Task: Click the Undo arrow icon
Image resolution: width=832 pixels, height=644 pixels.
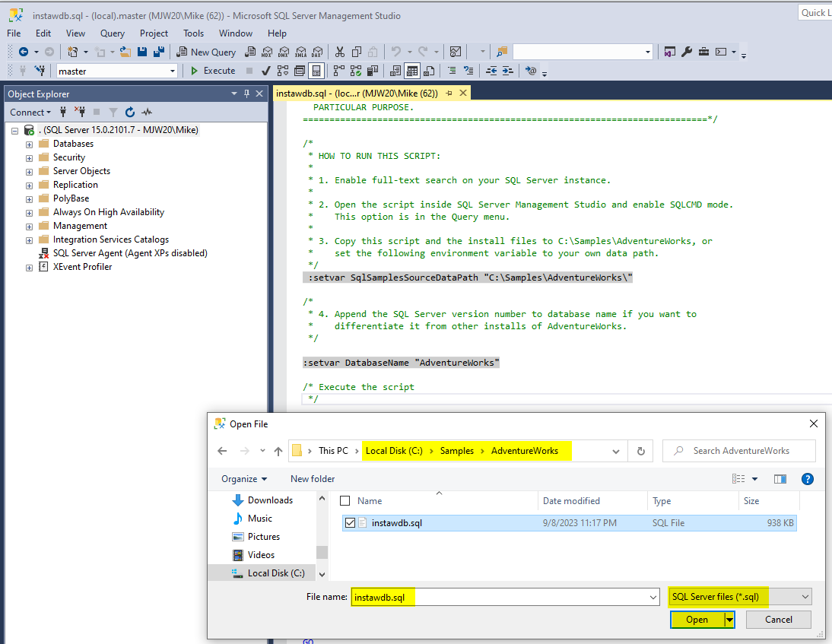Action: click(x=395, y=52)
